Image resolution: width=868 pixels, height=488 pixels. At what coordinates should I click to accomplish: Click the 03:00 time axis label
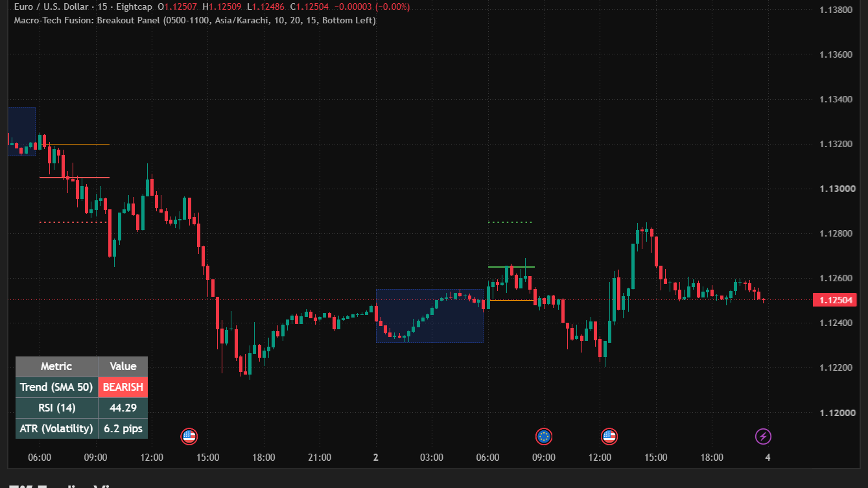[x=432, y=458]
